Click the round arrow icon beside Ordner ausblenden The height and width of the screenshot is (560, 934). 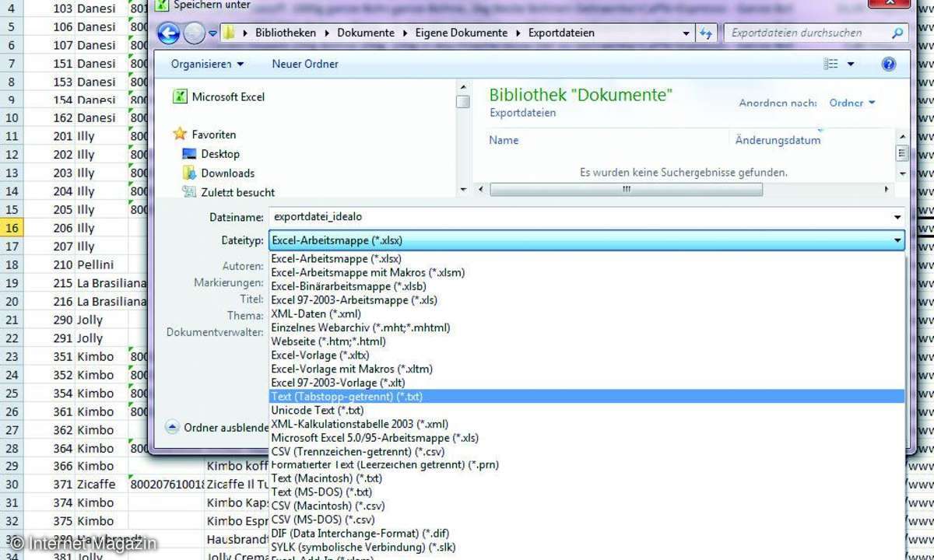173,427
